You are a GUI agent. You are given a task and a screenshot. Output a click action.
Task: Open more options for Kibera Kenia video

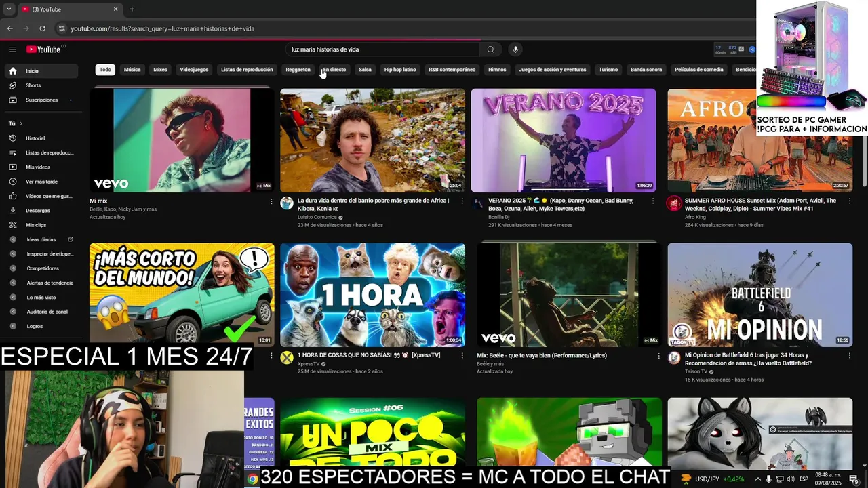(462, 201)
